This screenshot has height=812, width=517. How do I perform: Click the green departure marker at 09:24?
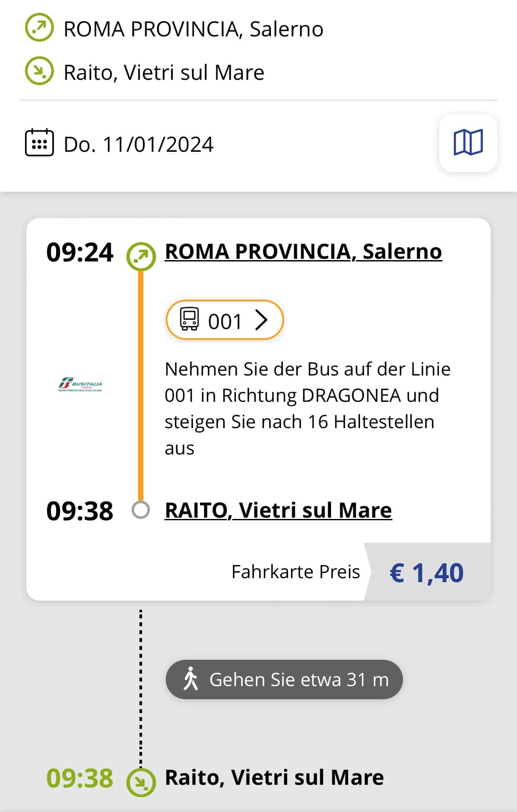coord(141,256)
